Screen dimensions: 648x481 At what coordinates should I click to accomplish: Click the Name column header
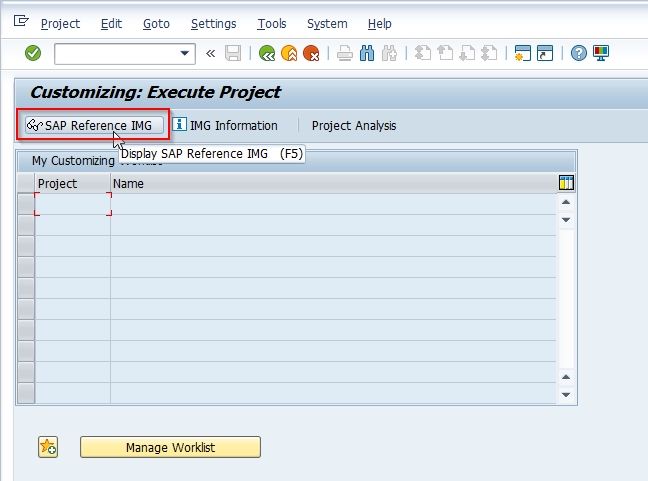coord(333,183)
